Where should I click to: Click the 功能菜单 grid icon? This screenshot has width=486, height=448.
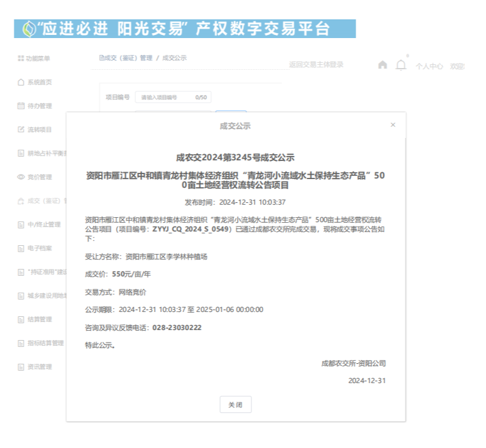point(21,59)
